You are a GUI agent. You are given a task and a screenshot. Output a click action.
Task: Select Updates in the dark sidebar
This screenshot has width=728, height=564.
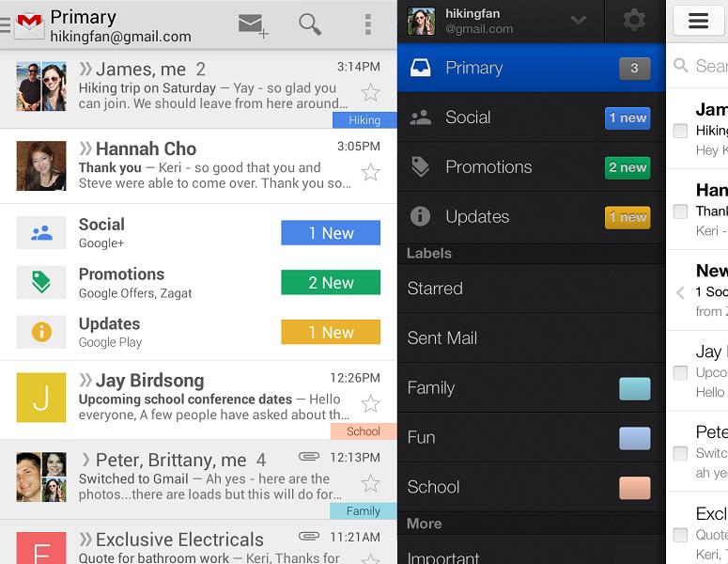[532, 216]
